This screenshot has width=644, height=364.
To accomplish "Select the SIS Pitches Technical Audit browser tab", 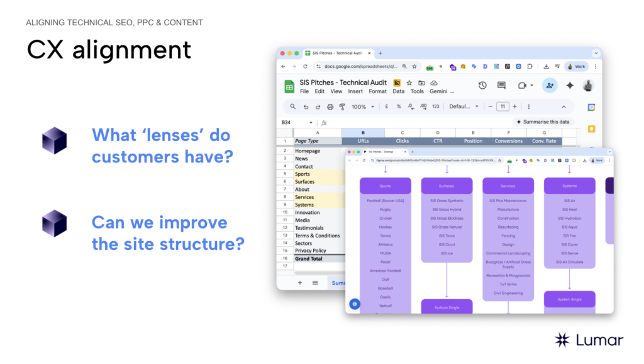I will click(x=338, y=53).
